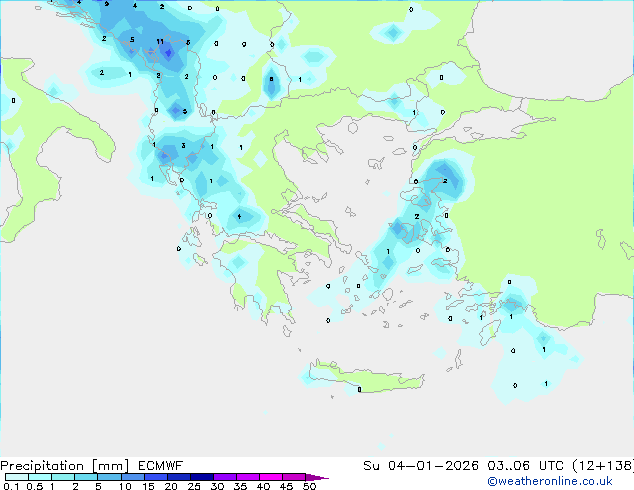Open the weatheronline.co.uk link
Image resolution: width=634 pixels, height=490 pixels.
click(x=550, y=481)
